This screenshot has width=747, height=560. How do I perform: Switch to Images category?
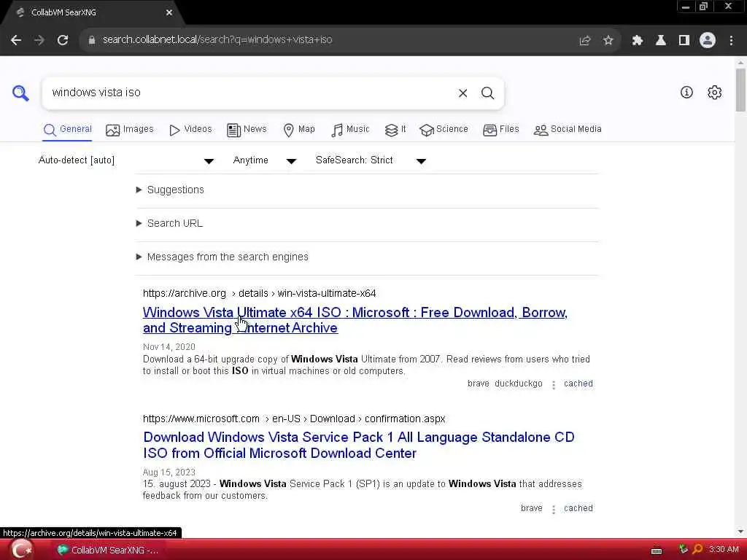click(130, 130)
